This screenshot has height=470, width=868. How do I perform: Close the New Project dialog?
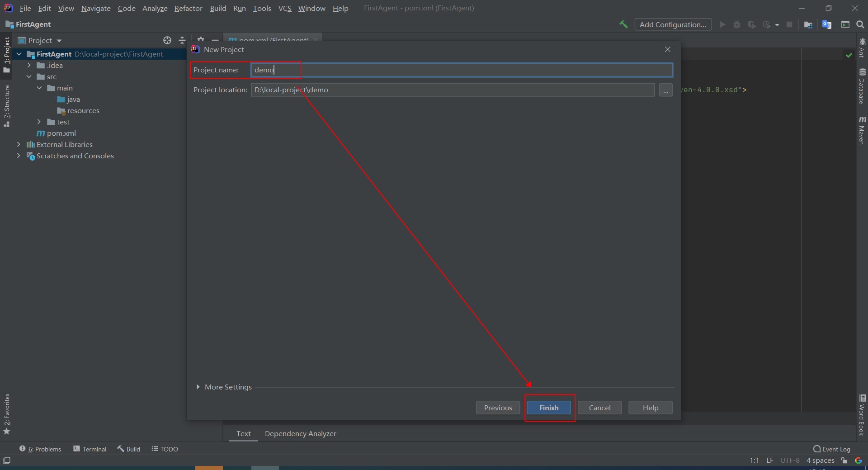[668, 49]
